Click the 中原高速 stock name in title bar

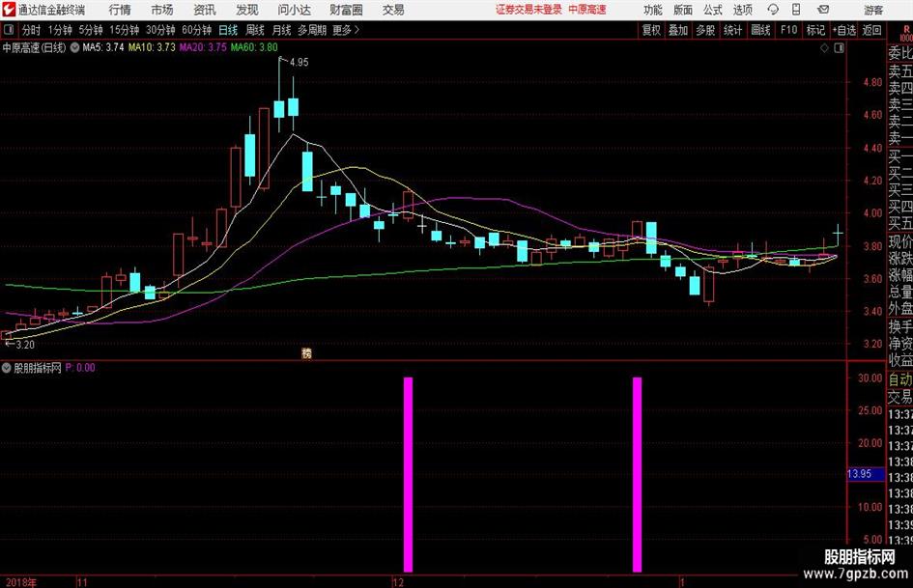tap(587, 10)
